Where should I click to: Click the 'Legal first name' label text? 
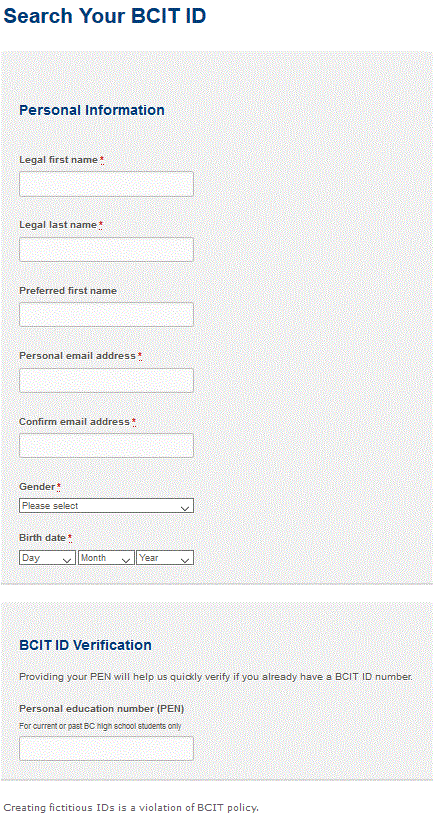(59, 160)
